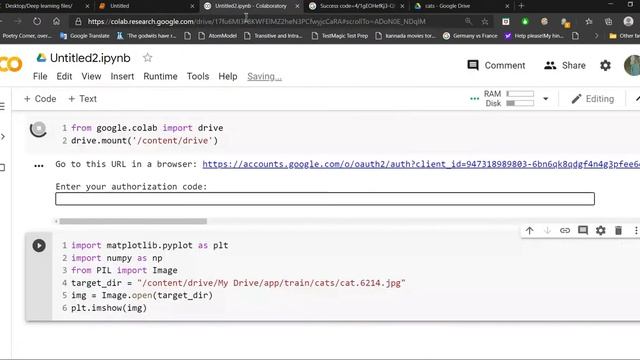The height and width of the screenshot is (360, 640).
Task: Click the browser address bar URL
Action: click(x=256, y=21)
